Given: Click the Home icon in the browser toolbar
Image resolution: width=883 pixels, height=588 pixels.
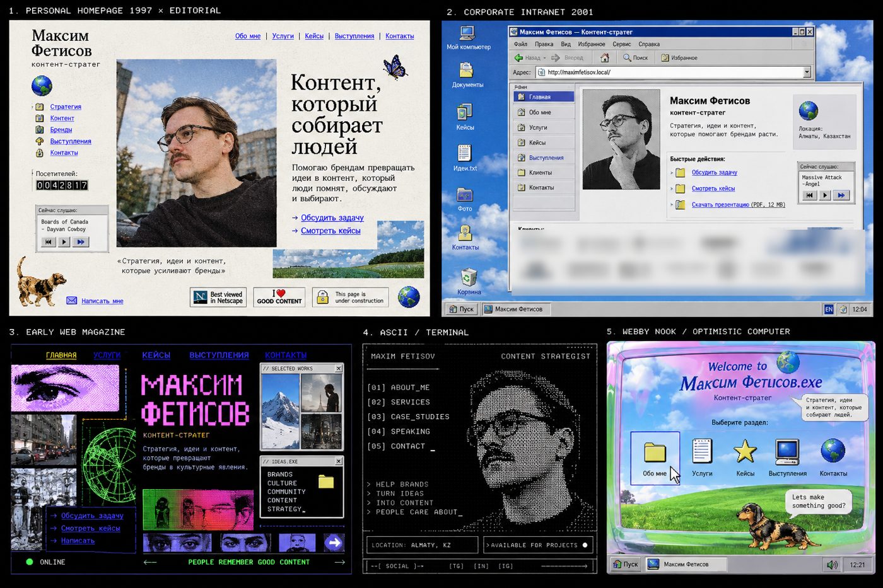Looking at the screenshot, I should point(604,57).
